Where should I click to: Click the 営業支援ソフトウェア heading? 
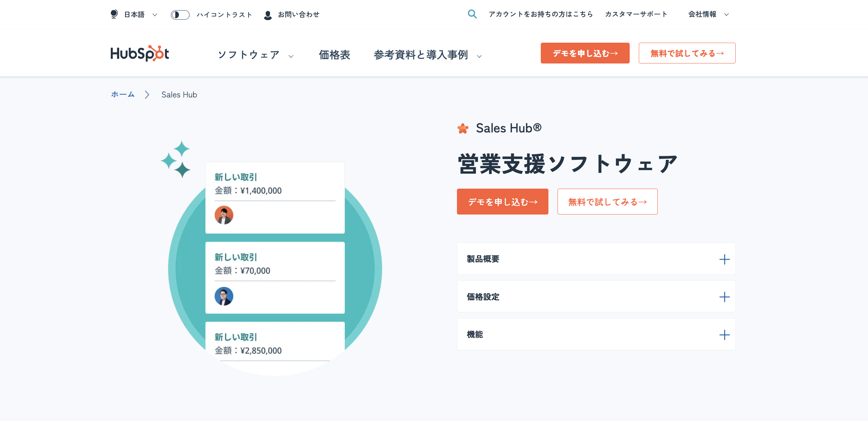tap(567, 164)
